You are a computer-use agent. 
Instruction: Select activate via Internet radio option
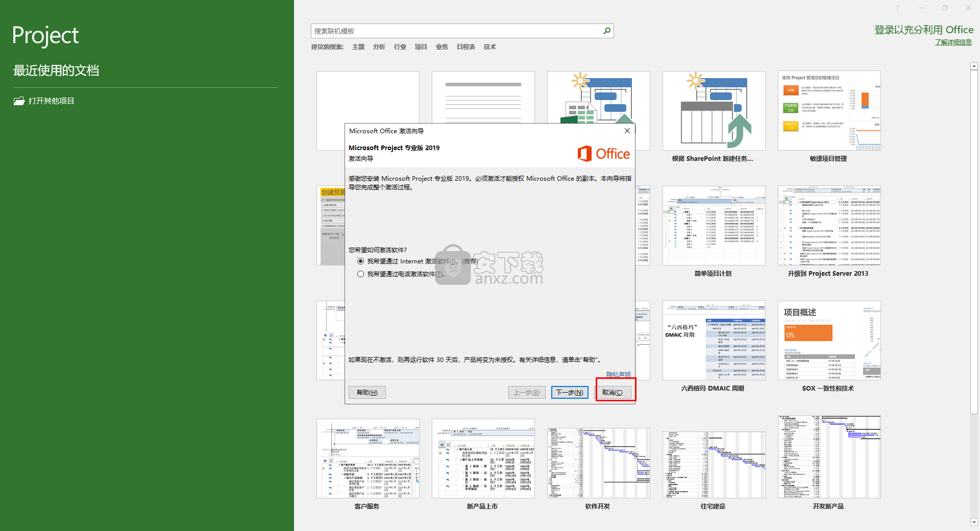[x=360, y=261]
